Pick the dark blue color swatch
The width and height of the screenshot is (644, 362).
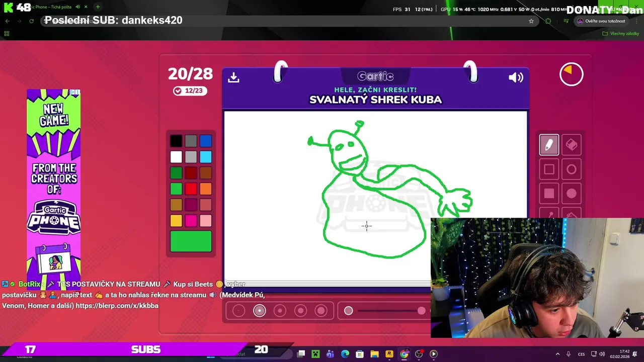(x=206, y=141)
